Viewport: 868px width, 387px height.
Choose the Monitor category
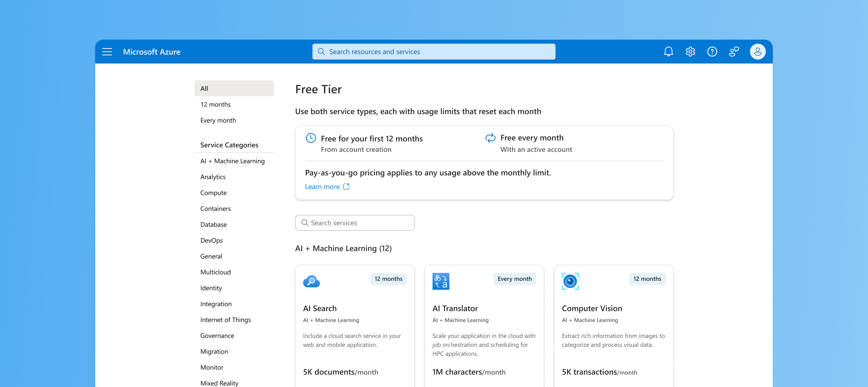(212, 367)
